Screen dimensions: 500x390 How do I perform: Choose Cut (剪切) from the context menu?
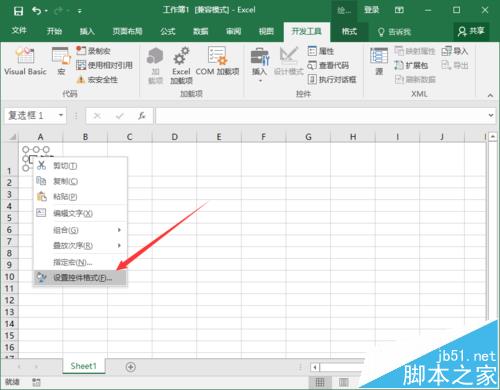pyautogui.click(x=80, y=165)
